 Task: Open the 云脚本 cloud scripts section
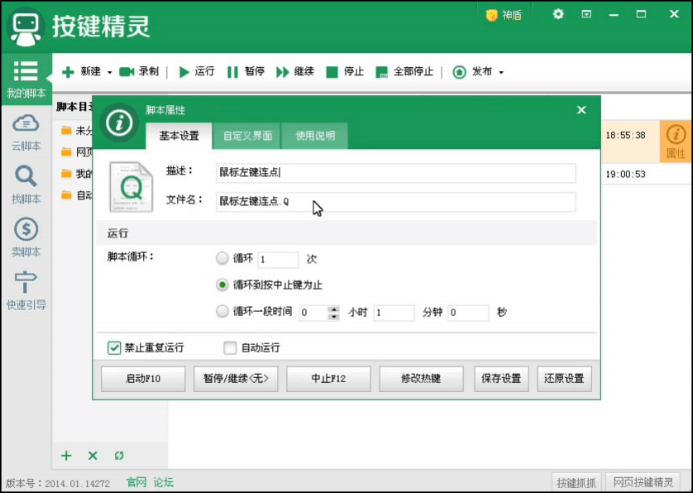[x=26, y=133]
